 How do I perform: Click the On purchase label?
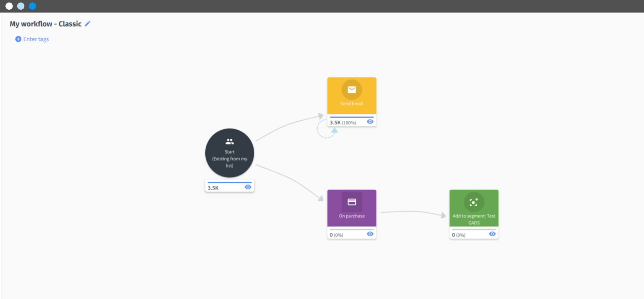coord(352,216)
